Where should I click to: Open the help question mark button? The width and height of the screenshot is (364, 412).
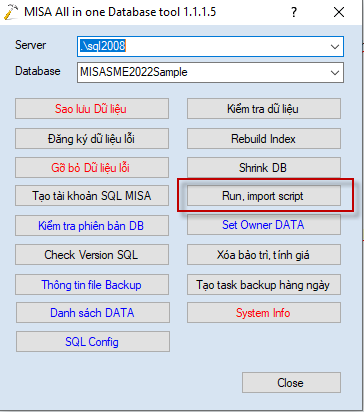[294, 12]
